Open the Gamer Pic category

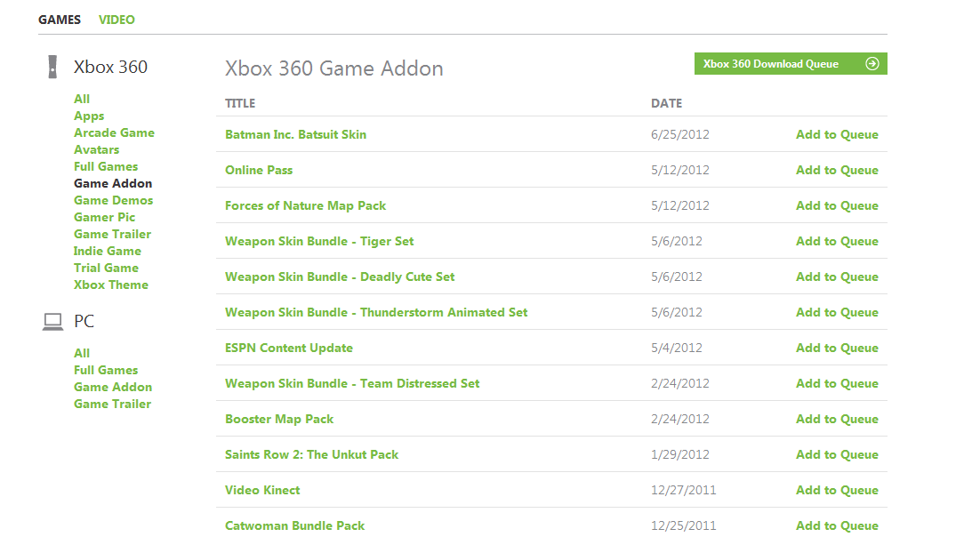(x=104, y=217)
